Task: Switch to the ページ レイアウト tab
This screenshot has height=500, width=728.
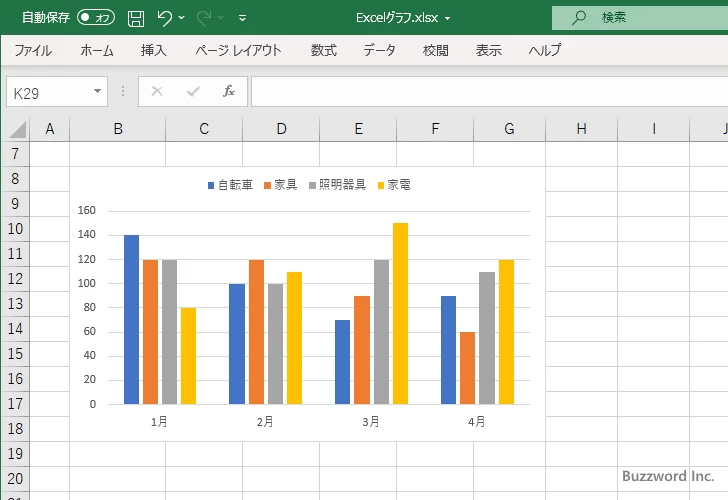Action: pos(238,50)
